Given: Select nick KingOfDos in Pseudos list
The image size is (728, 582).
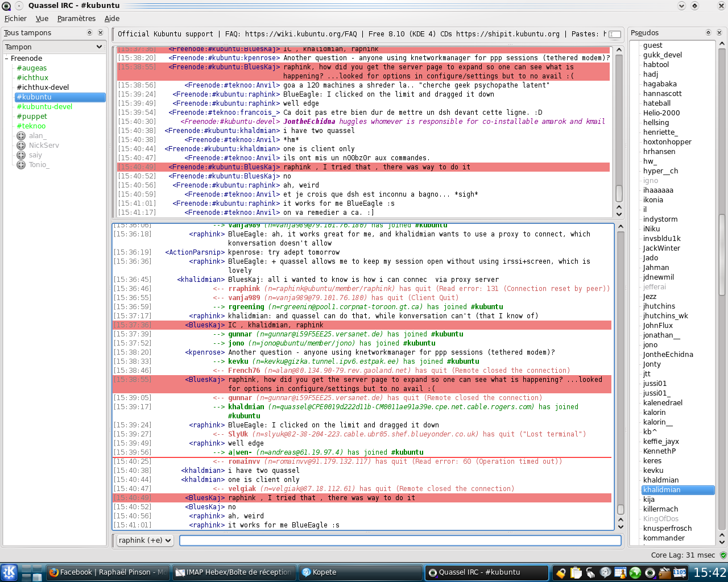Looking at the screenshot, I should point(661,519).
